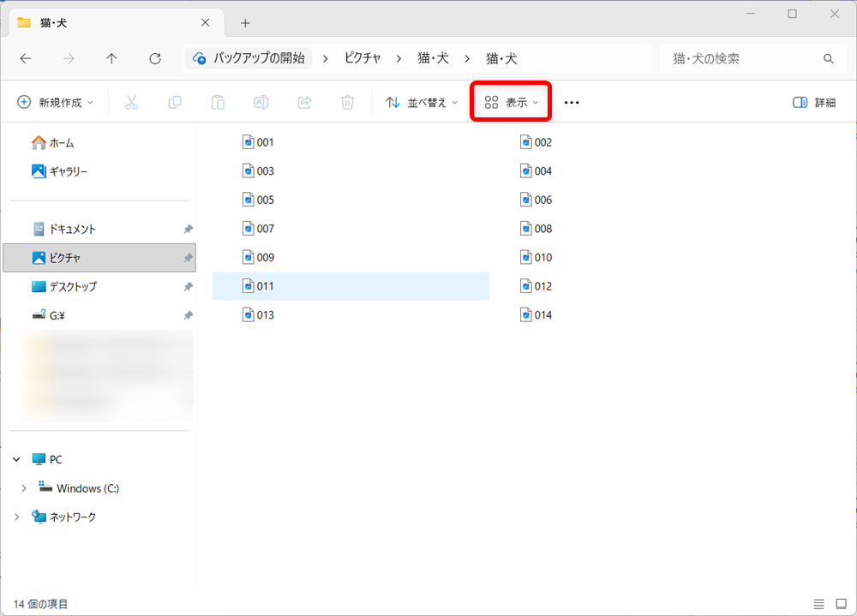Click the Copy icon in the toolbar
This screenshot has width=857, height=616.
click(x=175, y=102)
